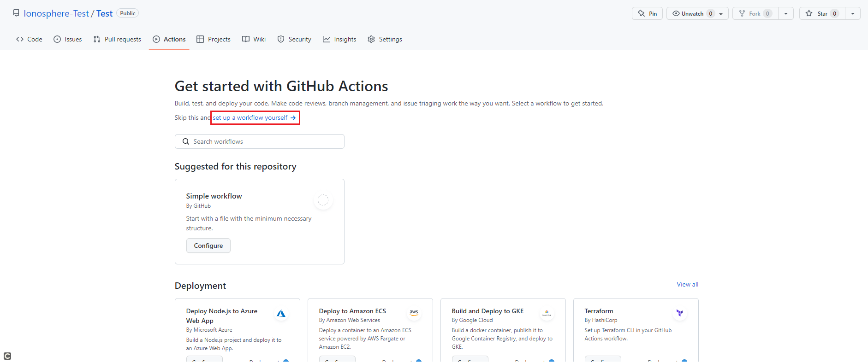Open the Star lists dropdown arrow
Screen dimensions: 868x363
coord(853,14)
